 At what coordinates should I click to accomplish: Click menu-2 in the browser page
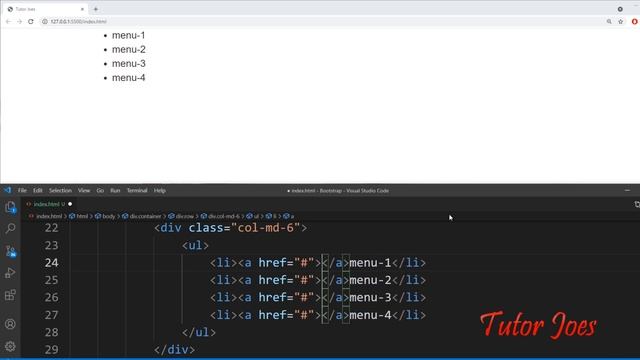(129, 49)
